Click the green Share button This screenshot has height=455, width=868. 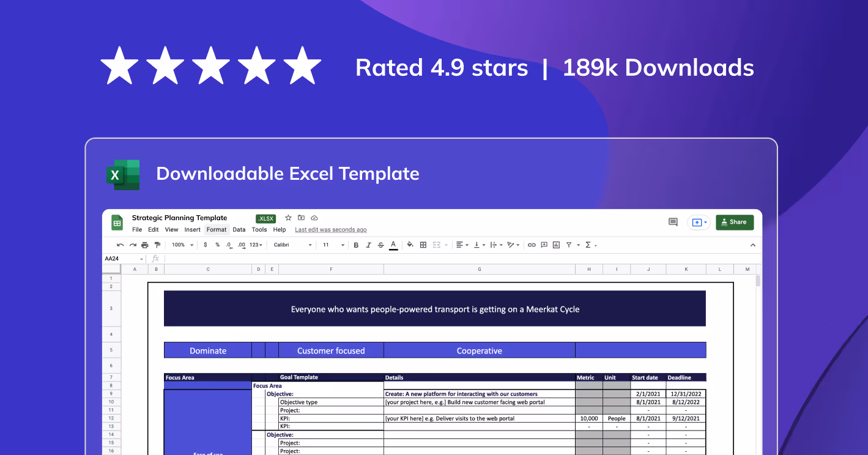pyautogui.click(x=735, y=222)
